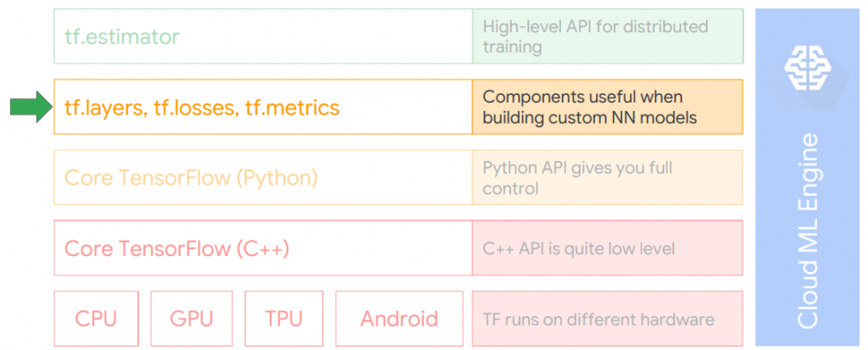Click the word tf.losses in the orange row
The width and height of the screenshot is (868, 350).
(194, 108)
